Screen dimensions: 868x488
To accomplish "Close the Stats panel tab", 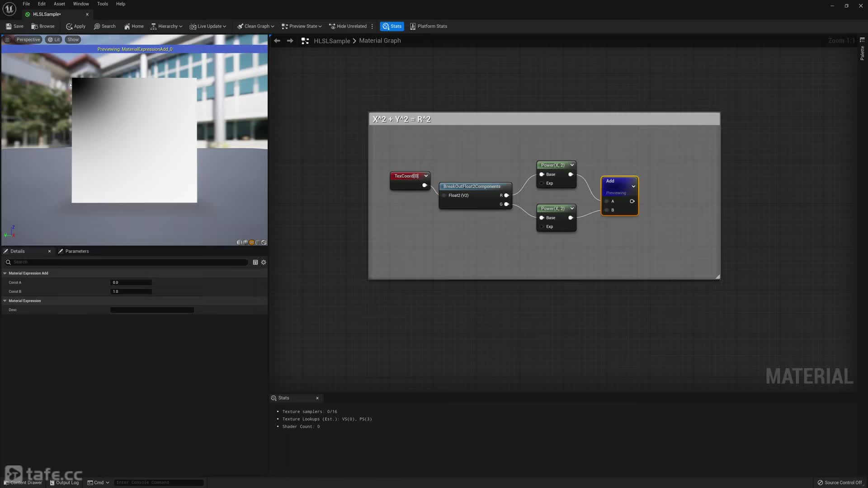I will point(317,398).
